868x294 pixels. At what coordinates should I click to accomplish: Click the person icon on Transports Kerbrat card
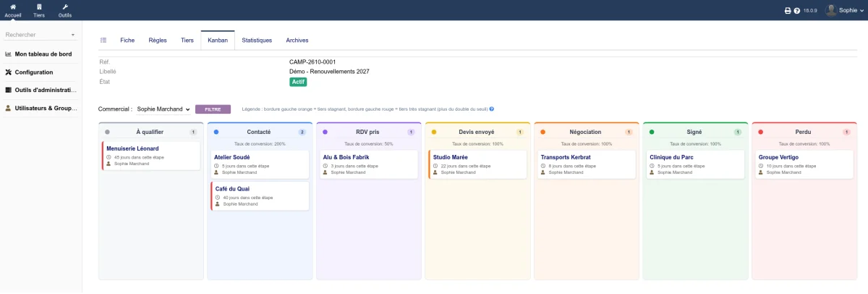pos(543,172)
